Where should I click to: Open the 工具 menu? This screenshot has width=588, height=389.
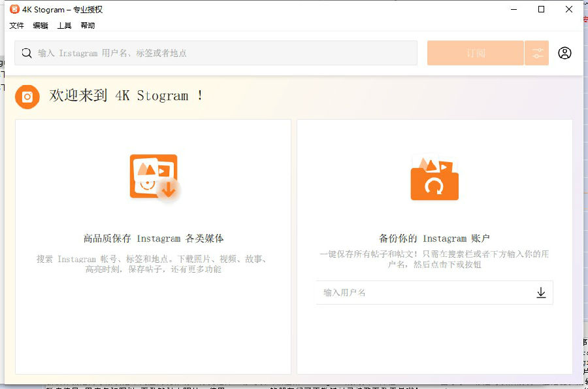pos(65,25)
